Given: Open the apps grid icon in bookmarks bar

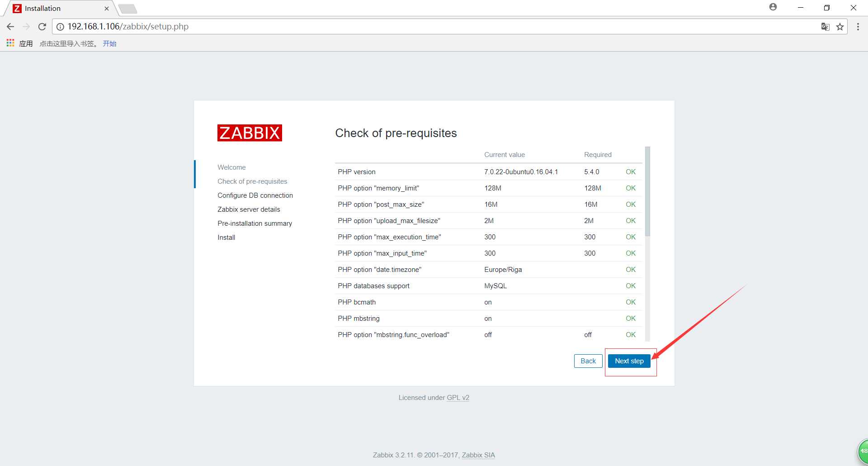Looking at the screenshot, I should coord(10,43).
